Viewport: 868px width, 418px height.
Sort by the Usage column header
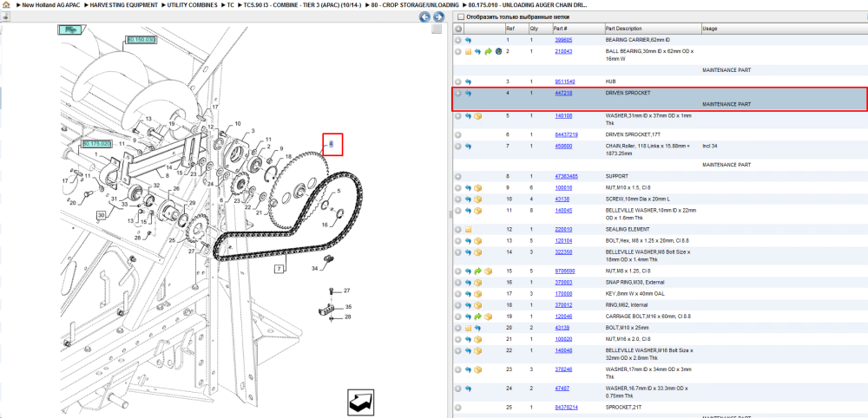(x=784, y=29)
